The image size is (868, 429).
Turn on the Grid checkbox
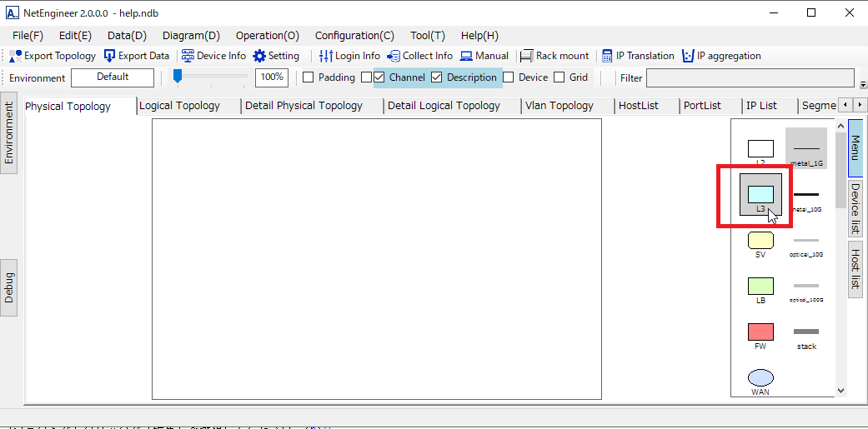tap(559, 77)
